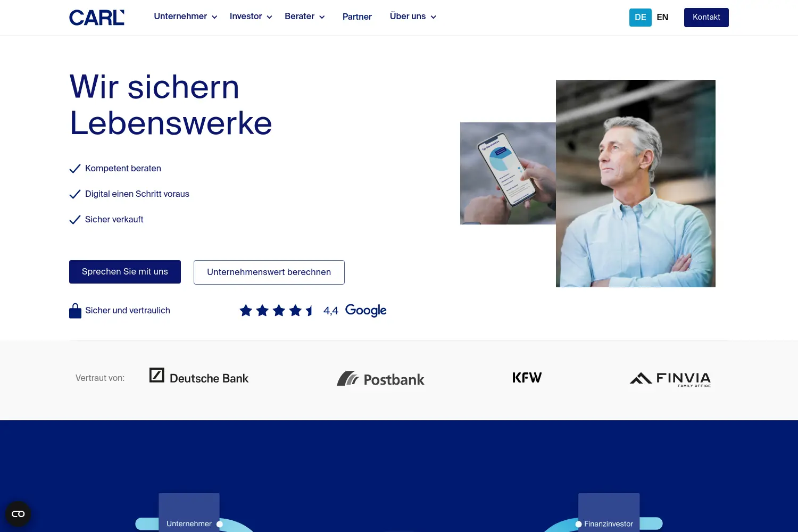The width and height of the screenshot is (798, 532).
Task: Open the cookie settings icon
Action: pos(18,514)
